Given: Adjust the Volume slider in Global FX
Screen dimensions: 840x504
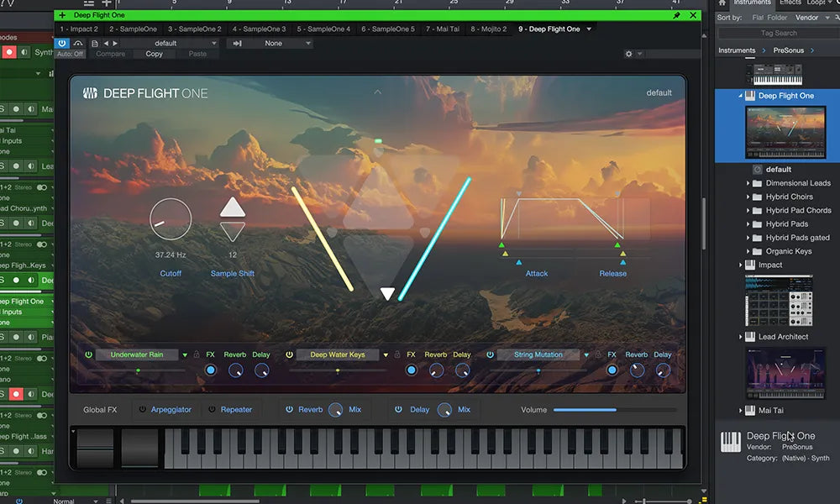Looking at the screenshot, I should click(617, 410).
